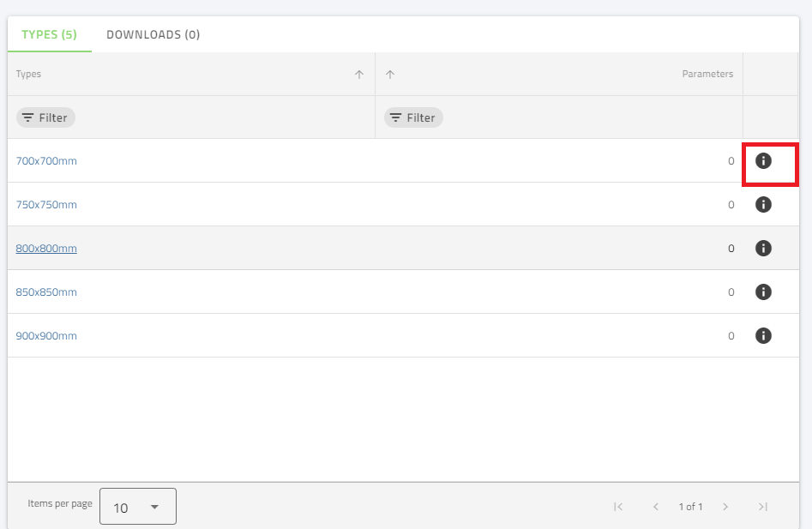Screen dimensions: 812x529
Task: Click the Parameters column header
Action: (x=707, y=74)
